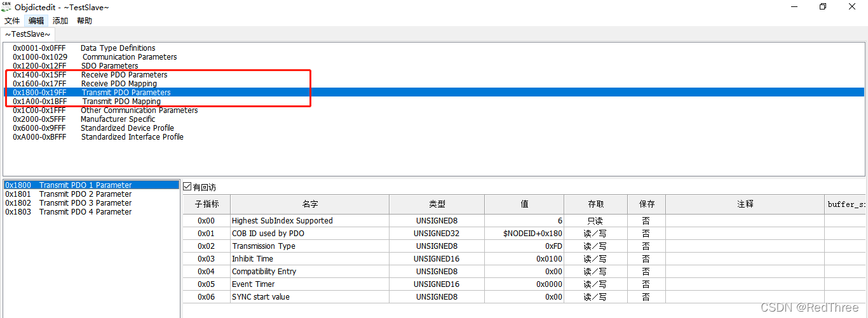
Task: Click the UNSIGNED32 type cell
Action: 437,234
